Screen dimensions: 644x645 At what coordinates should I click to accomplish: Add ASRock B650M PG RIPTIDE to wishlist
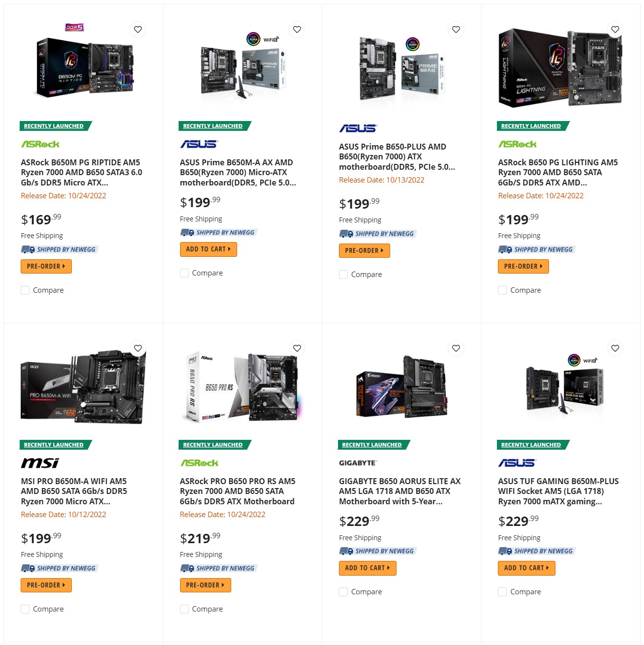click(138, 30)
